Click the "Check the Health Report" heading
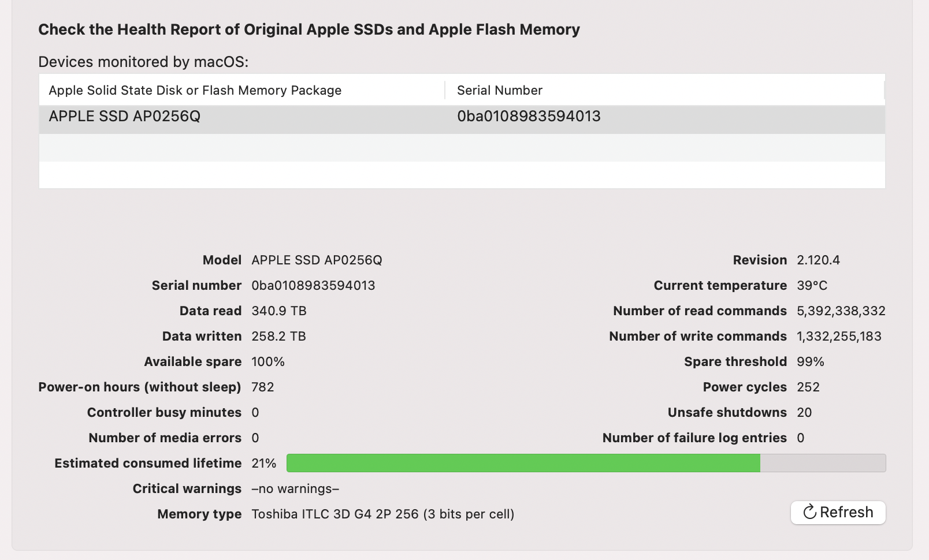This screenshot has height=560, width=929. (x=309, y=29)
